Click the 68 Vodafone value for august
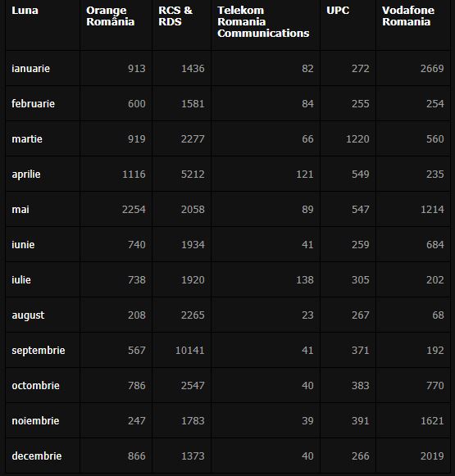The height and width of the screenshot is (476, 455). pyautogui.click(x=439, y=315)
